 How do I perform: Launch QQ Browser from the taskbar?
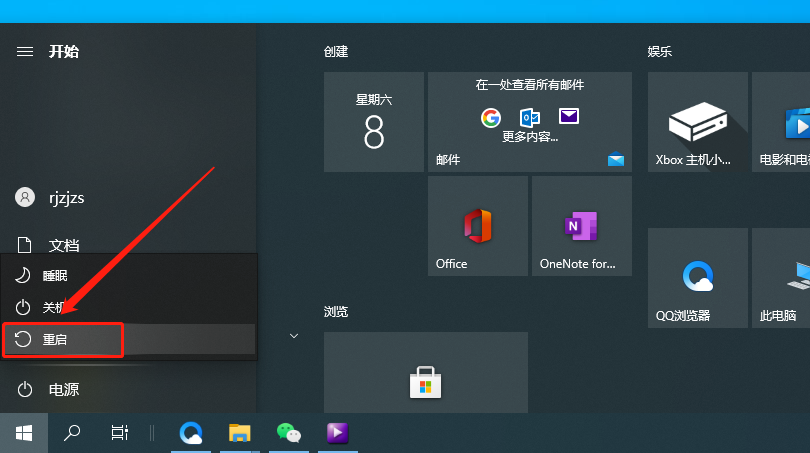click(191, 433)
